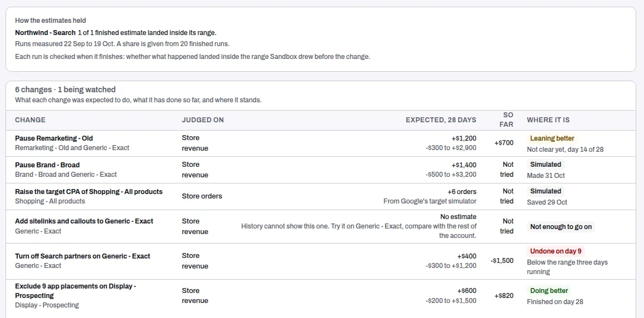Click the 'Shopping - All products' subtitle
644x318 pixels.
(x=50, y=201)
